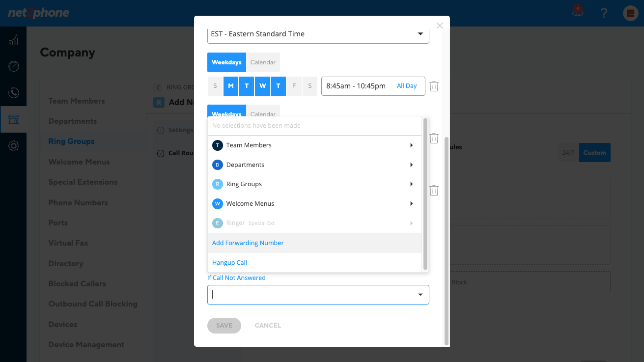The image size is (644, 362).
Task: Toggle Friday in the weekday selector
Action: tap(294, 86)
